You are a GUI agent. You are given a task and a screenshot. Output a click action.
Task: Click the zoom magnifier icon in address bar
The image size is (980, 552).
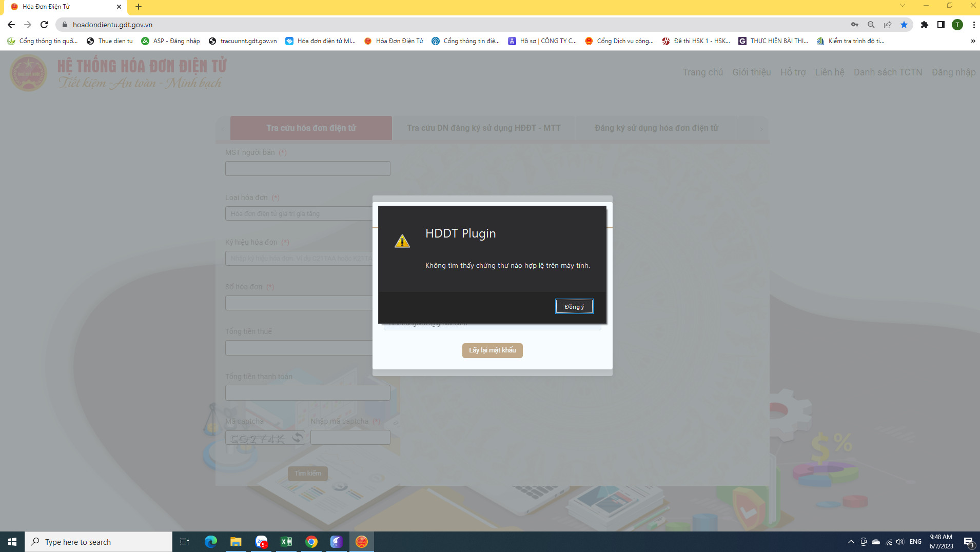(871, 25)
